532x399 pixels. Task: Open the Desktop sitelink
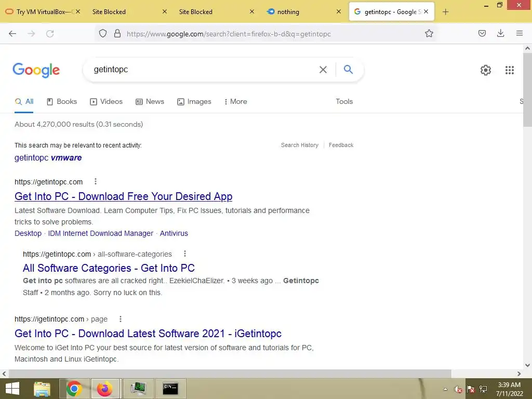click(28, 233)
